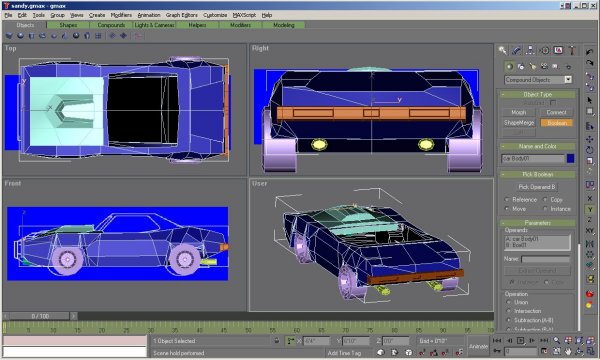
Task: Undo with the curved arrow icon
Action: [589, 51]
